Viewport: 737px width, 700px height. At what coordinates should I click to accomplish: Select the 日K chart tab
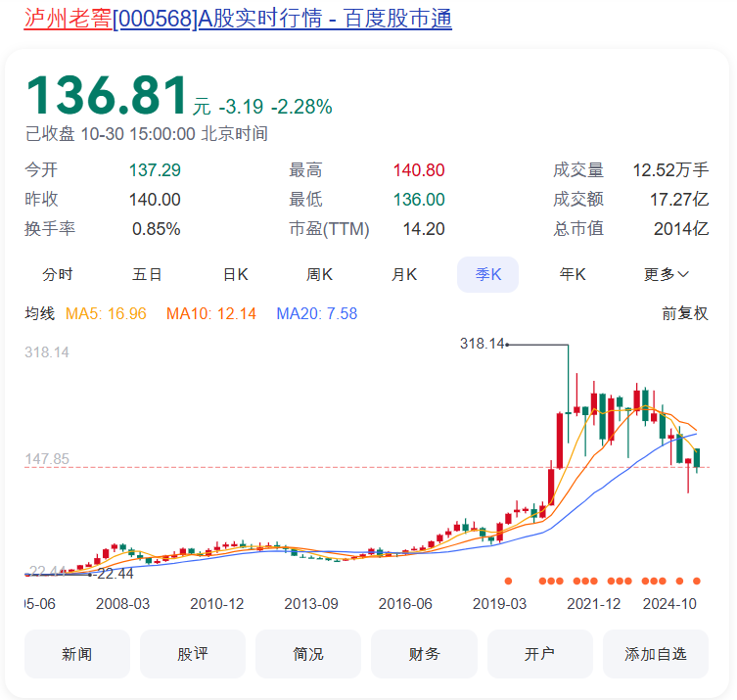236,274
